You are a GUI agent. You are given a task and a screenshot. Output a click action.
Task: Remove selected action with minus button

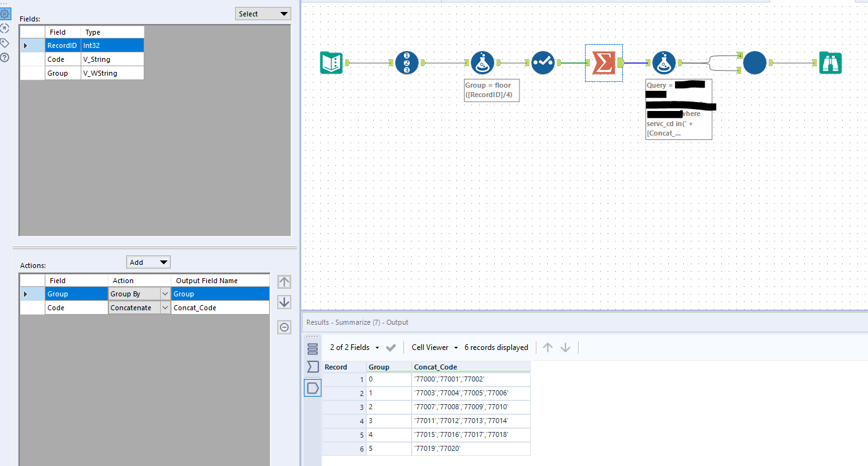coord(284,327)
